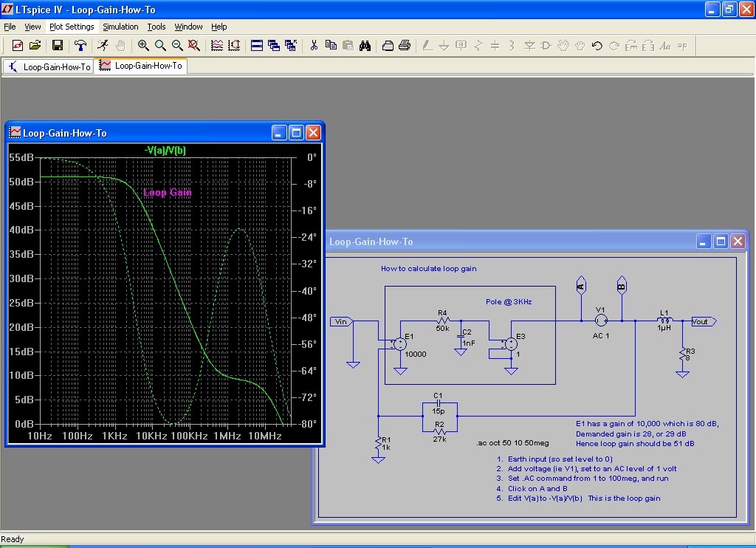The width and height of the screenshot is (756, 548).
Task: Select resistor R2 27k
Action: click(439, 431)
